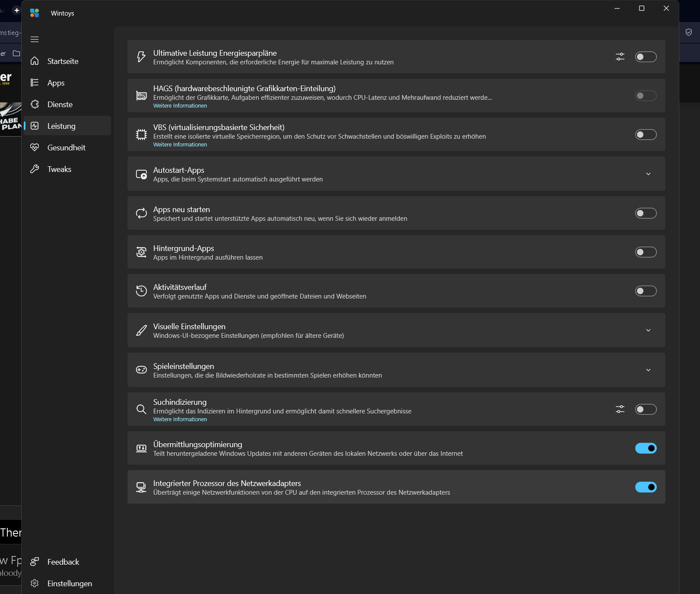Click 'Integrierter Prozessor des Netzwerkadapters' title
700x594 pixels.
[227, 483]
